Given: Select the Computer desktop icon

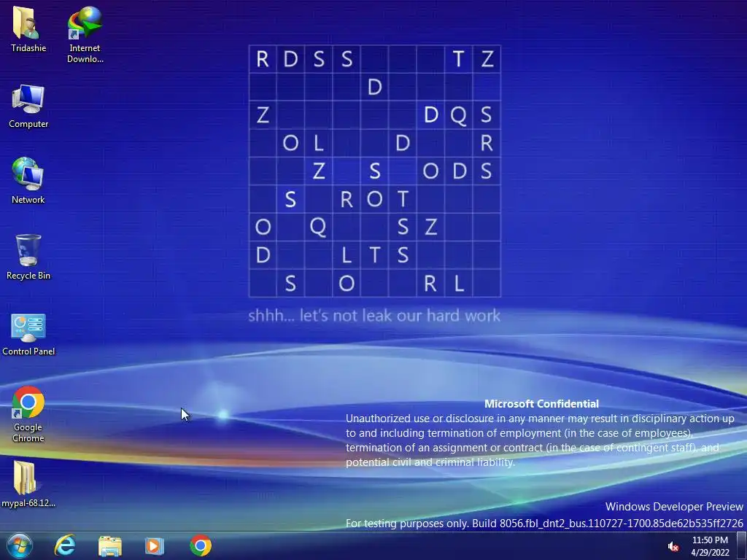Looking at the screenshot, I should coord(28,99).
